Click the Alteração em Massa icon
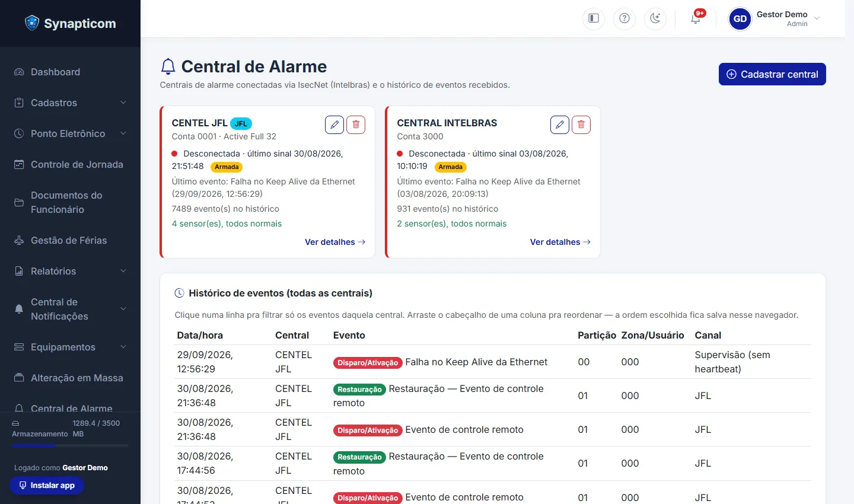Viewport: 854px width, 504px height. pyautogui.click(x=19, y=378)
